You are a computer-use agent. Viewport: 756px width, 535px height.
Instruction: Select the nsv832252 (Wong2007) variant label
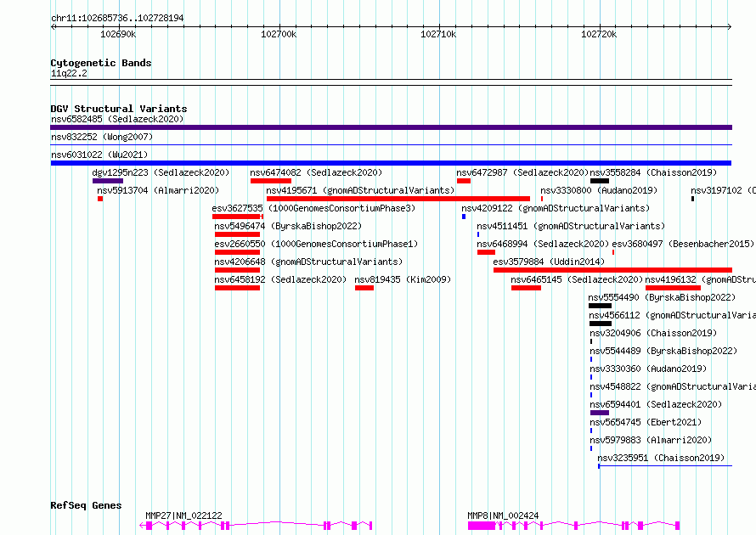click(x=102, y=137)
